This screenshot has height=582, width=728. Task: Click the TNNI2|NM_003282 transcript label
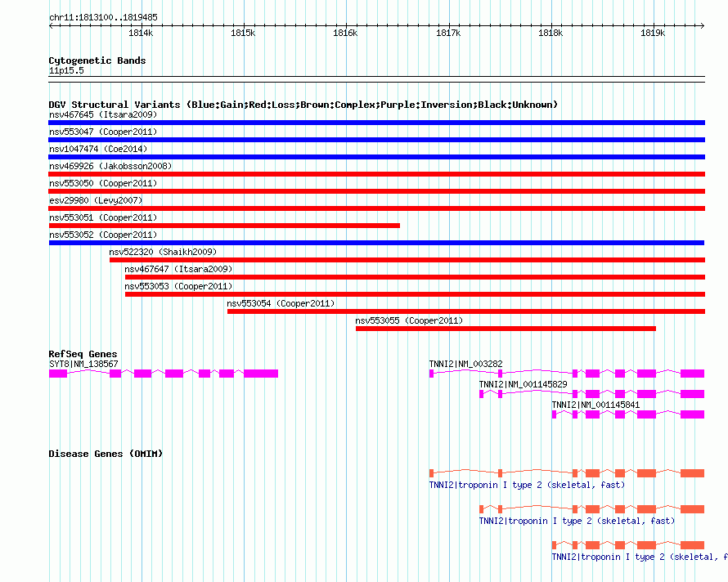(465, 364)
